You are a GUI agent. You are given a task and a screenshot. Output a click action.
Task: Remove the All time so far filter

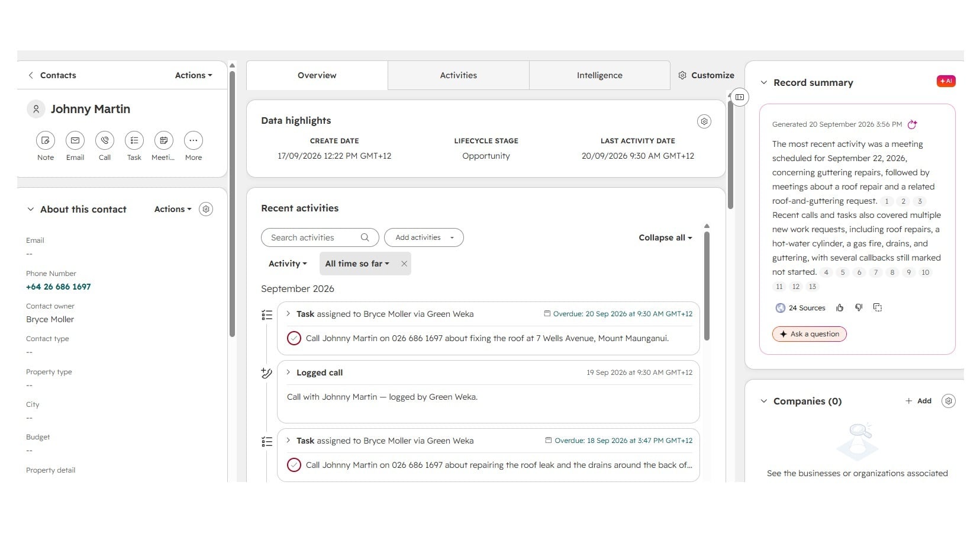click(404, 264)
